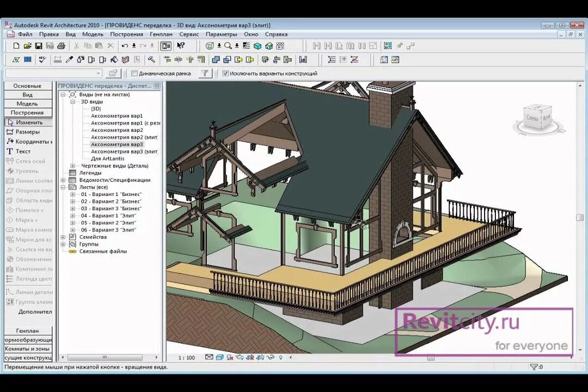Click the ViewCube navigation widget
Screen dimensions: 588x392
pos(538,119)
